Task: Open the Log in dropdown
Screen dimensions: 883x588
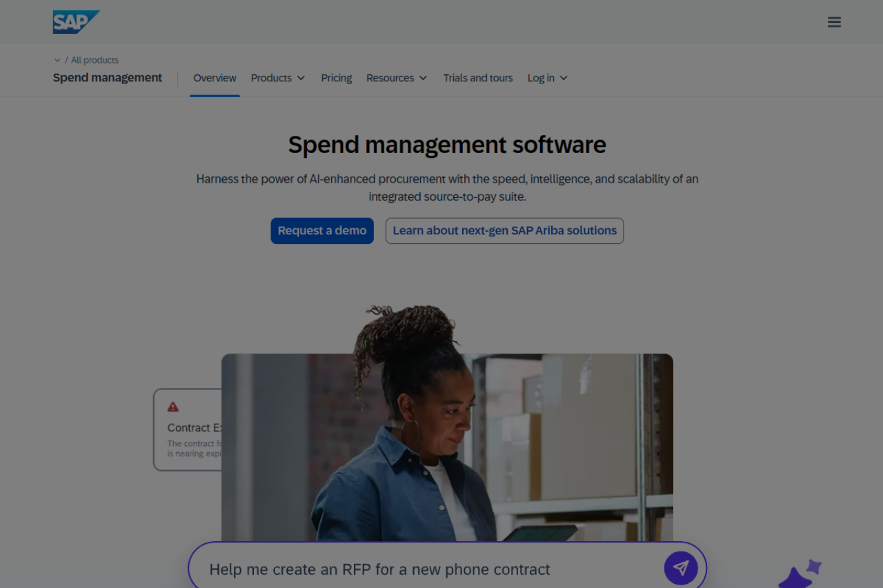Action: click(548, 78)
